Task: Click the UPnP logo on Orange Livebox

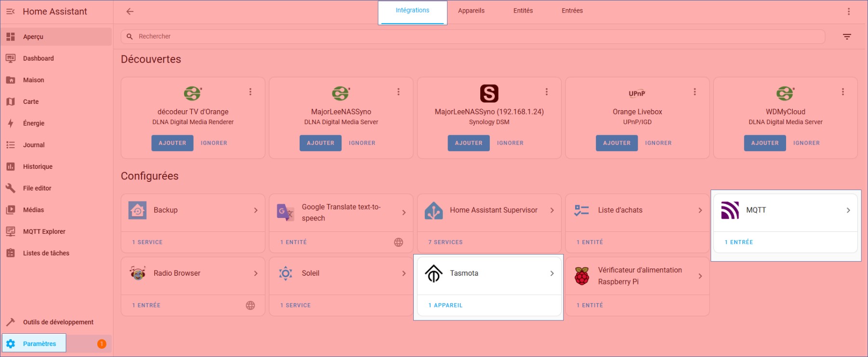Action: [x=637, y=93]
